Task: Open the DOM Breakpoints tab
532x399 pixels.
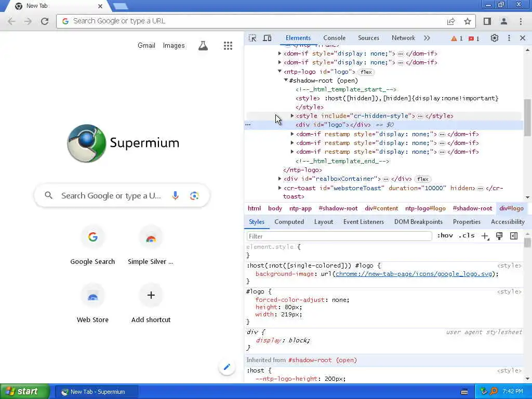Action: [x=418, y=222]
